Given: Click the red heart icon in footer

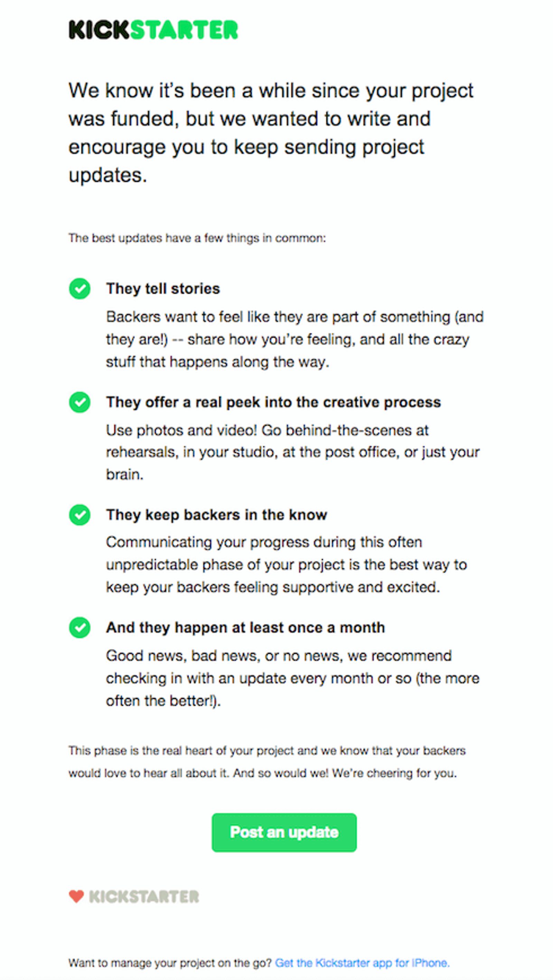Looking at the screenshot, I should point(76,896).
